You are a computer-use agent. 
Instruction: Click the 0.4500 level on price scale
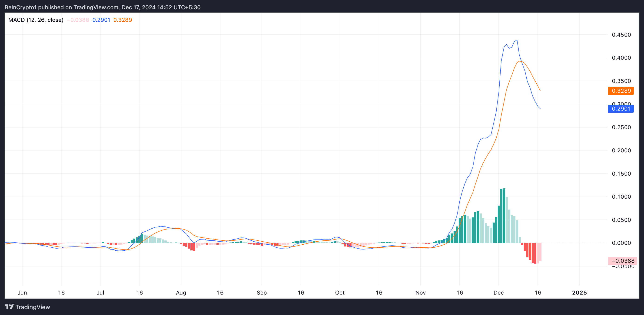(621, 35)
